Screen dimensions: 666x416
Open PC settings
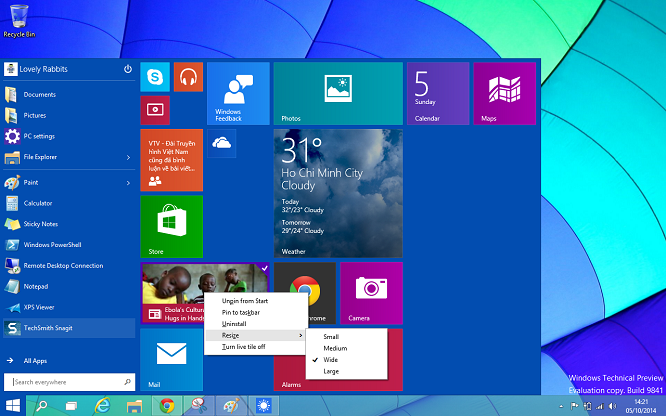(x=69, y=136)
